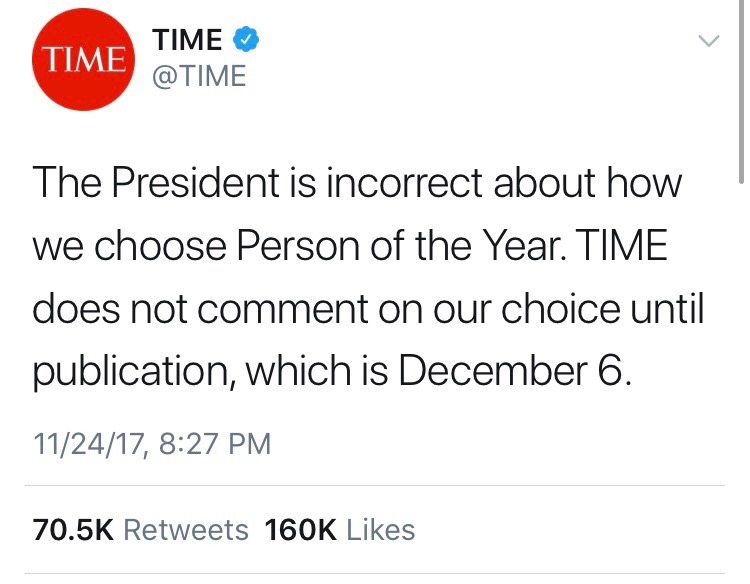Click the bold "160K" count
This screenshot has height=584, width=750.
click(300, 529)
